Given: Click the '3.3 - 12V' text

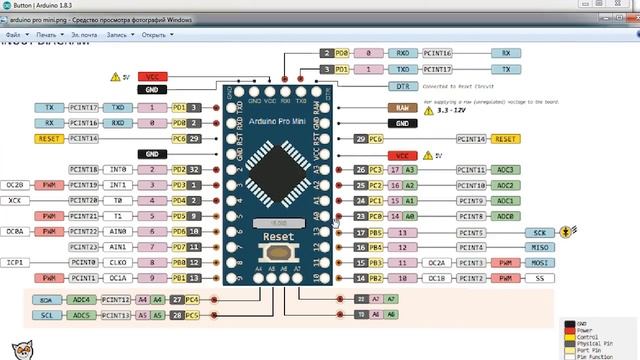Looking at the screenshot, I should pyautogui.click(x=451, y=110).
